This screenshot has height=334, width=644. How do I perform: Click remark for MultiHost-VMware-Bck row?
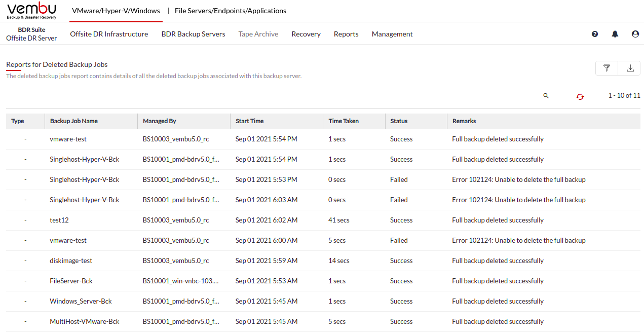tap(498, 321)
